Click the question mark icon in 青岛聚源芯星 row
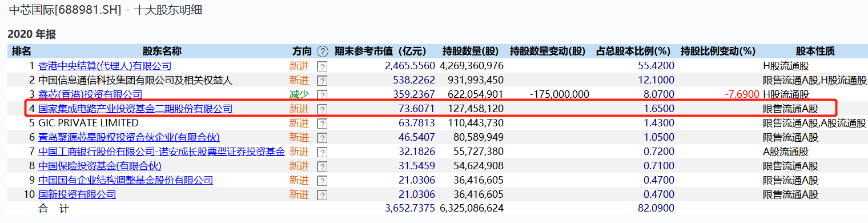Viewport: 868px width, 223px height. [322, 138]
